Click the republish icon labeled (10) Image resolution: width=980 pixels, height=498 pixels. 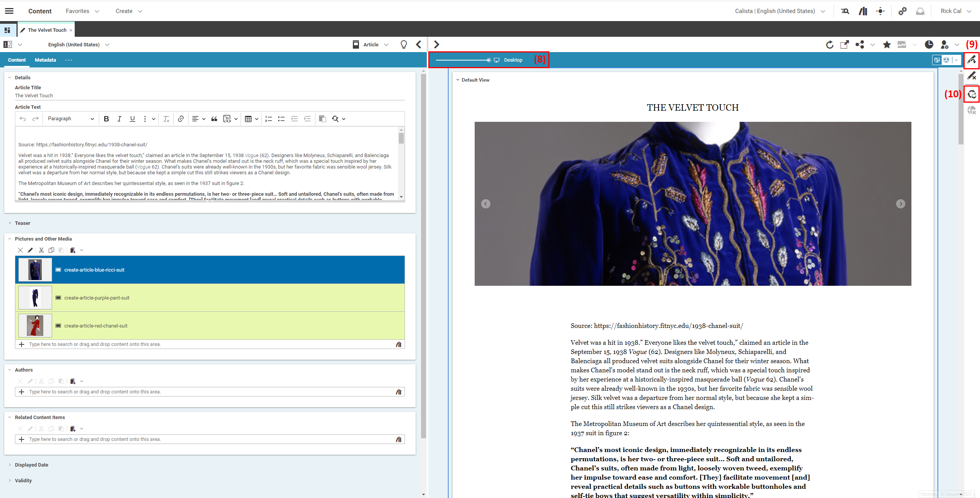point(972,94)
